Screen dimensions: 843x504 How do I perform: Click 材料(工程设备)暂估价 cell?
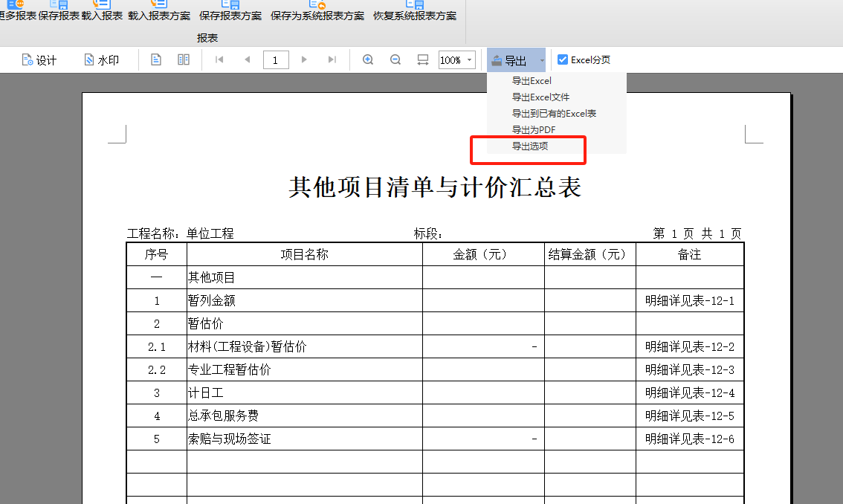(x=304, y=347)
